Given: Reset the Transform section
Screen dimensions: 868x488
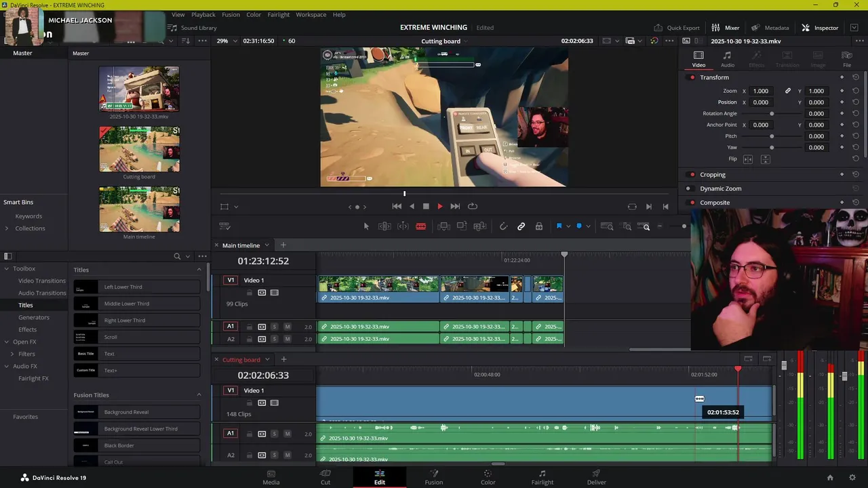Looking at the screenshot, I should pyautogui.click(x=855, y=77).
